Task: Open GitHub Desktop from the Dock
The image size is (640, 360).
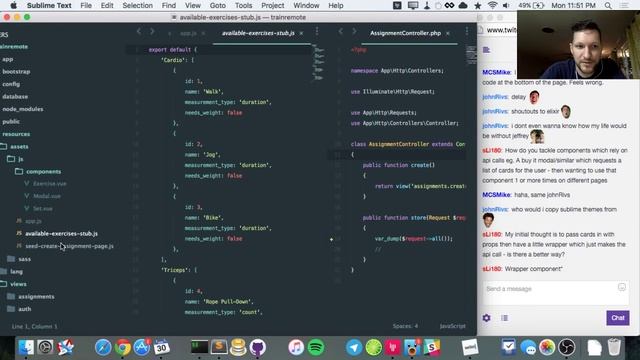Action: pyautogui.click(x=258, y=347)
